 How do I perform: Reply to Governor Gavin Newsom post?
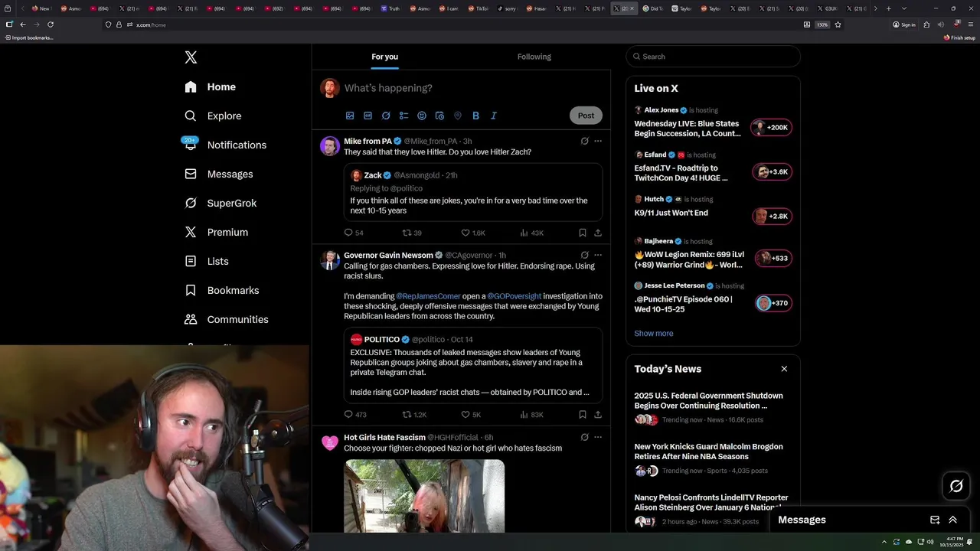point(355,415)
